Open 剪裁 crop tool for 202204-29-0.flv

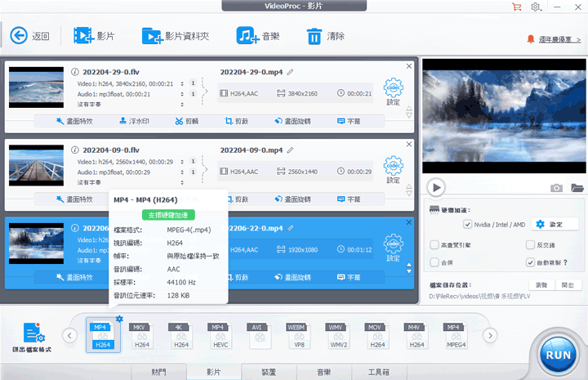[236, 121]
